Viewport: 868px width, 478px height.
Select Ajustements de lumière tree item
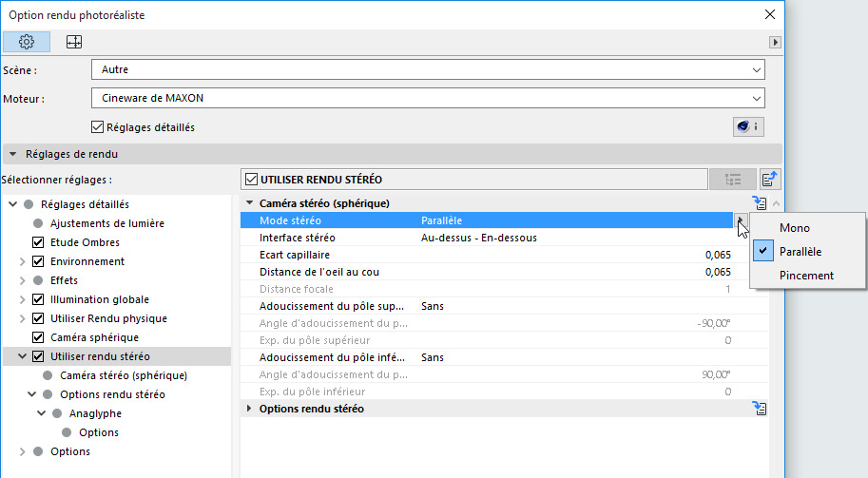pyautogui.click(x=106, y=223)
